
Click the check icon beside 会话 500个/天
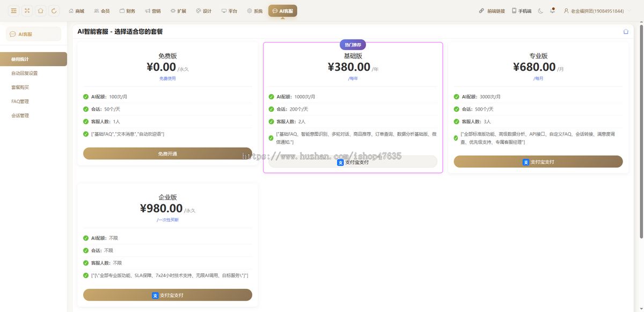[457, 109]
